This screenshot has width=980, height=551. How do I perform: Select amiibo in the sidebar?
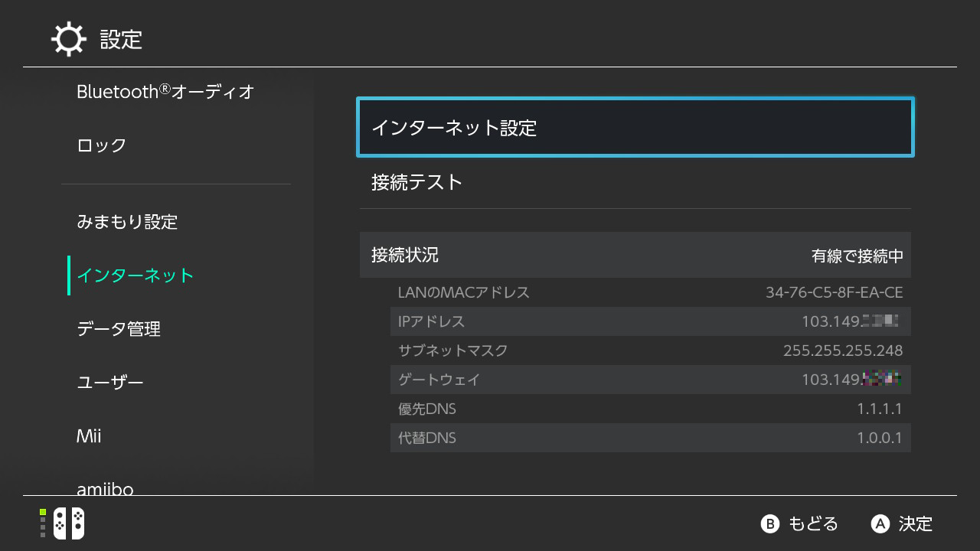tap(105, 488)
